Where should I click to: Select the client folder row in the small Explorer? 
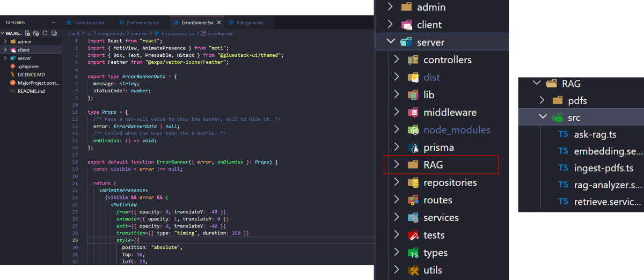point(31,50)
